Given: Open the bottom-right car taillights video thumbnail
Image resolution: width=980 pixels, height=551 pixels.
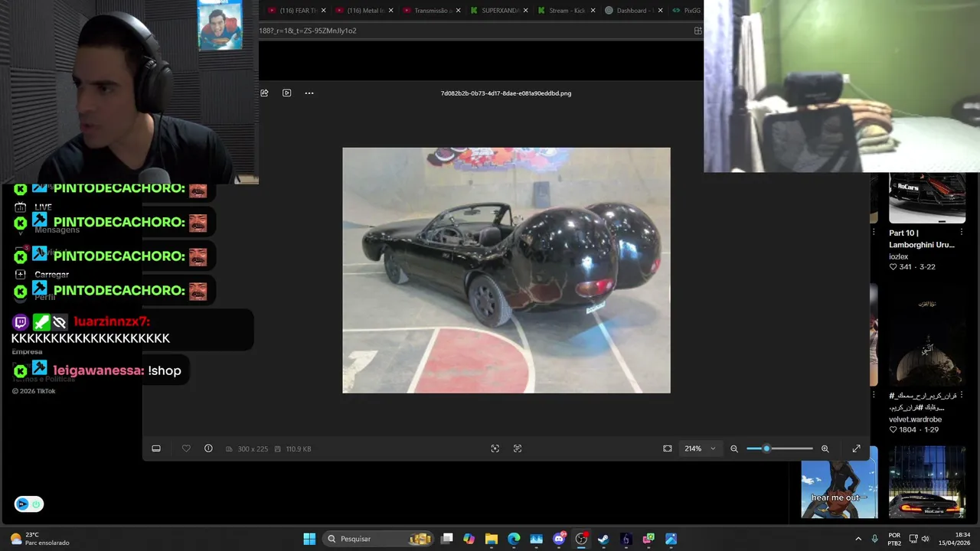Looking at the screenshot, I should click(926, 483).
